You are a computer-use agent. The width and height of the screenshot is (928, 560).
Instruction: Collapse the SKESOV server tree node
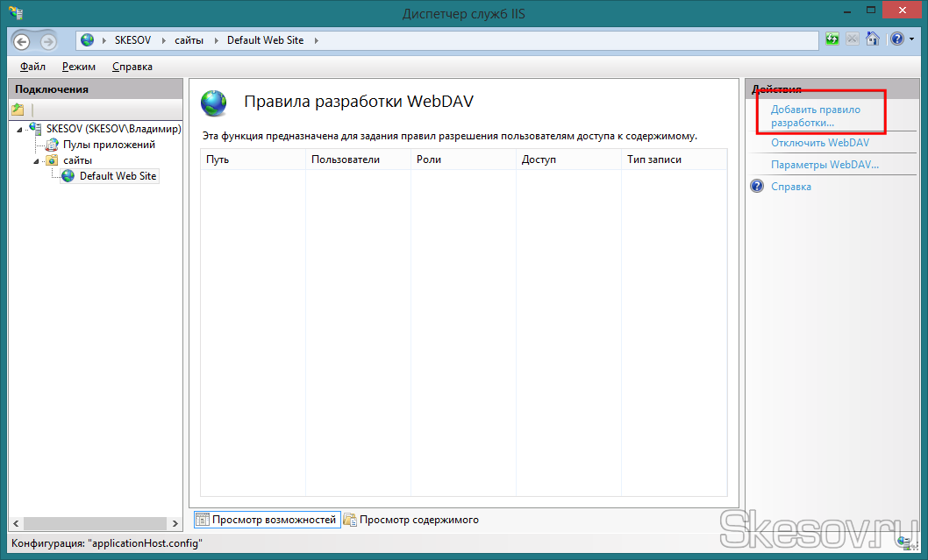[19, 130]
